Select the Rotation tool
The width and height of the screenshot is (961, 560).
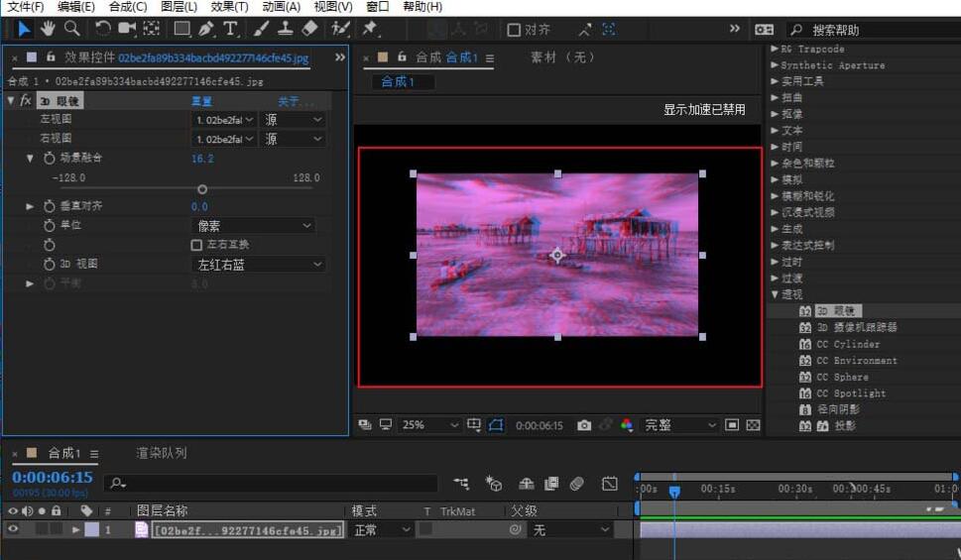[x=102, y=28]
